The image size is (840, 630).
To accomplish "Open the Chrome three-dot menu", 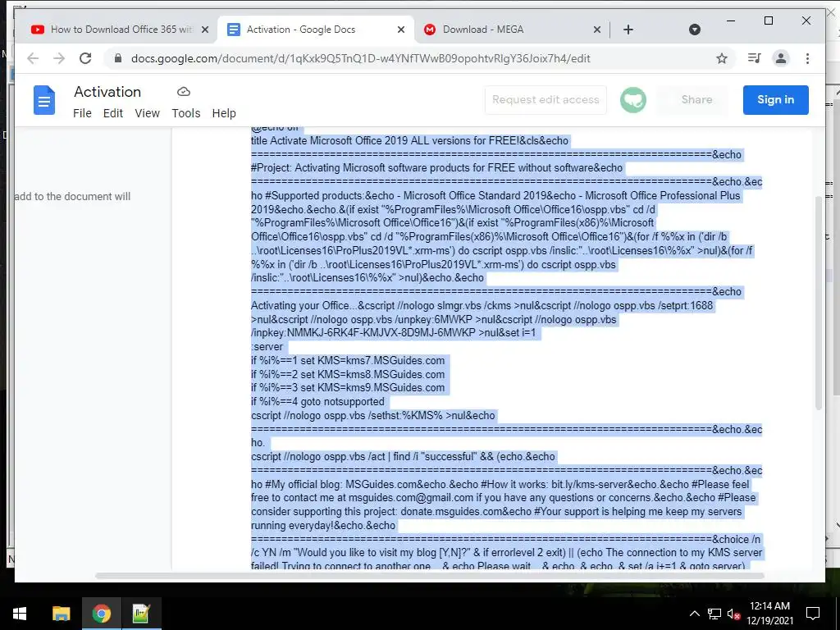I will 807,58.
